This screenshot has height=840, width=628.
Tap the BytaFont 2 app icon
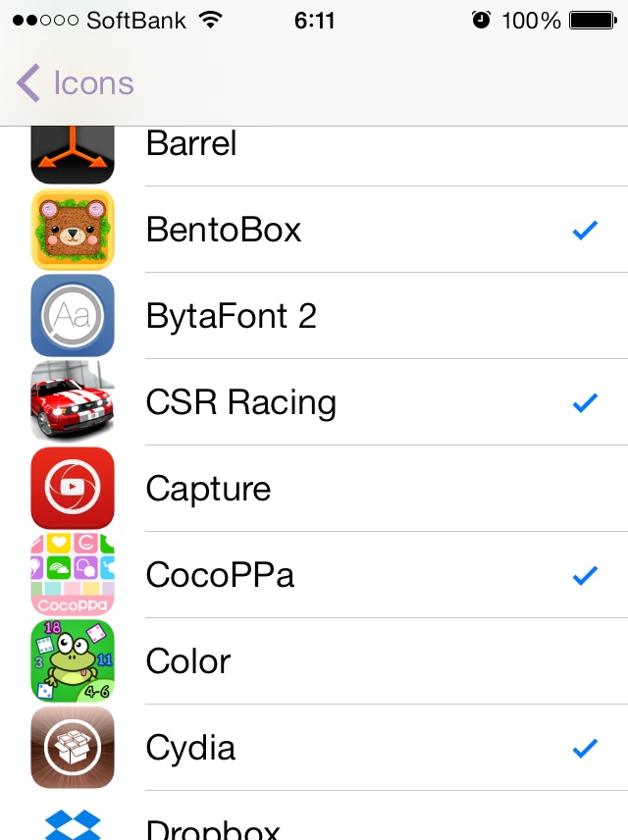pos(73,316)
